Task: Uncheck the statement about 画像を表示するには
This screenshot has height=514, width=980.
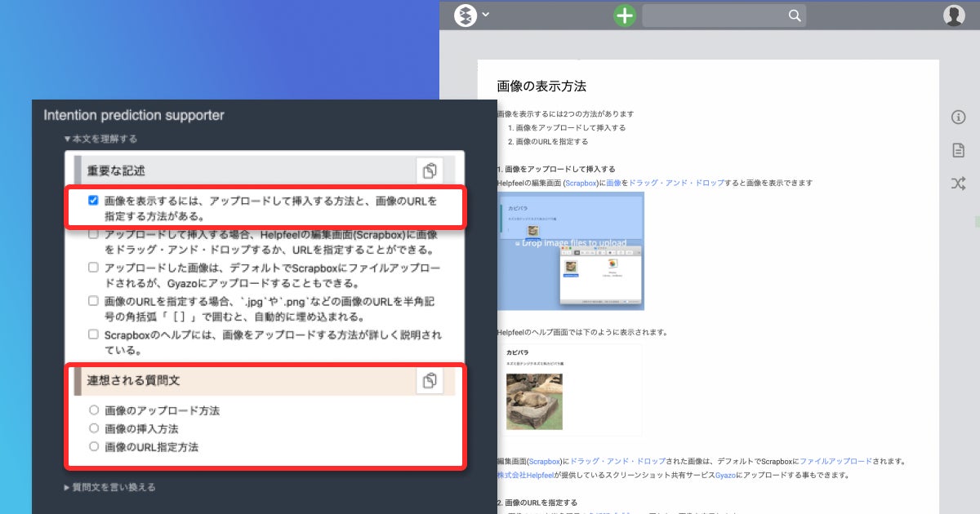Action: tap(93, 200)
